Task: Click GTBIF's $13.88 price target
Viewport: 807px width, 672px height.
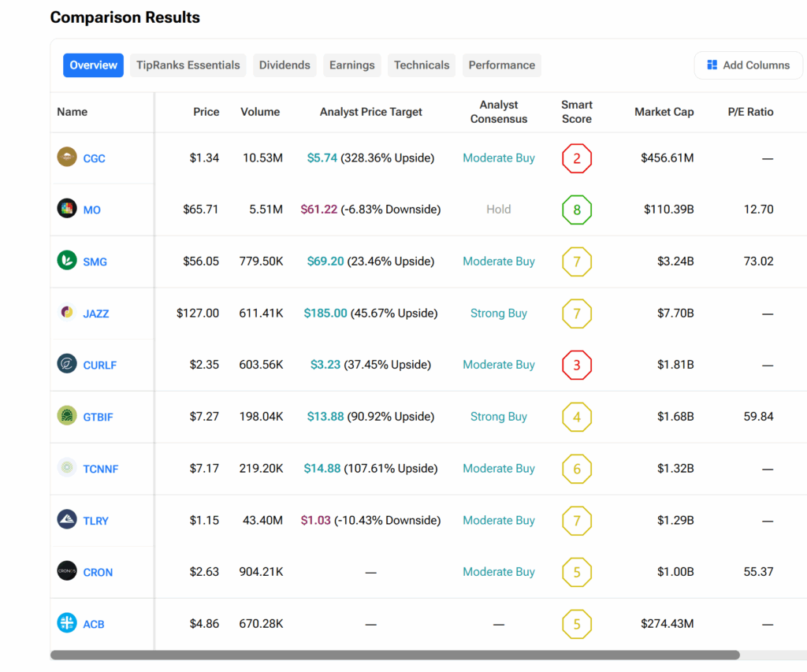Action: click(325, 416)
